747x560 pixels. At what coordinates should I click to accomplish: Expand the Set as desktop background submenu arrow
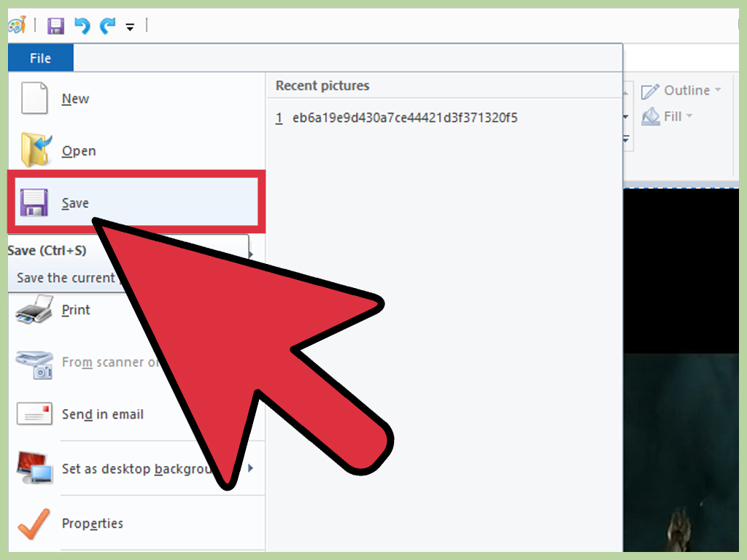[x=251, y=469]
